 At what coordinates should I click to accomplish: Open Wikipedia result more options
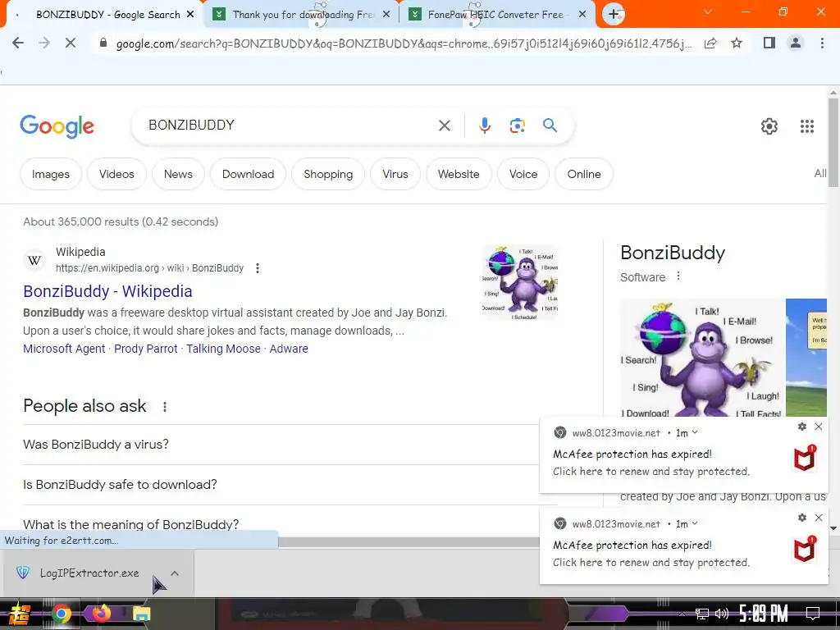tap(257, 268)
